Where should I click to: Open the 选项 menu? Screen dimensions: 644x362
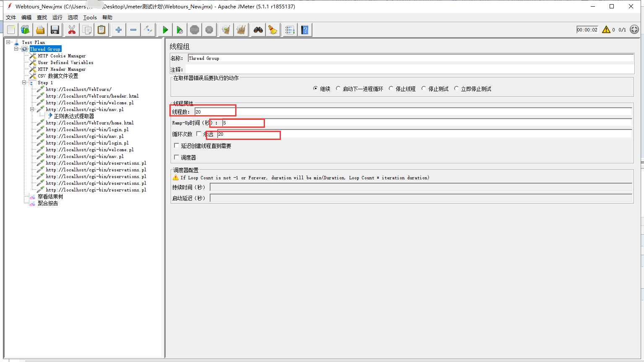tap(73, 18)
